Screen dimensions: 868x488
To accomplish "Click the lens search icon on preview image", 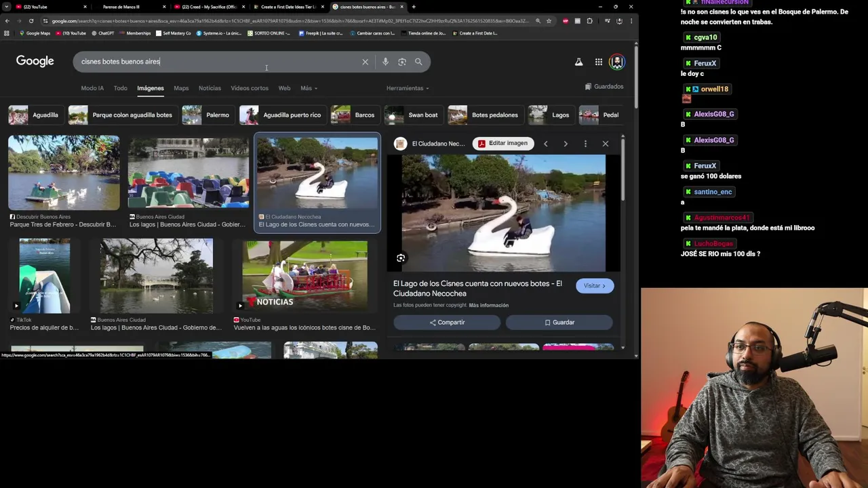I will point(401,258).
